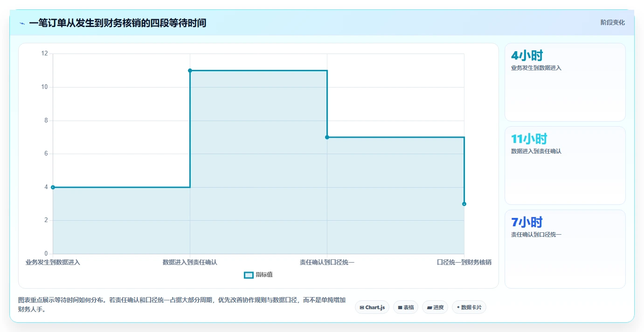
Task: Click x-axis label 责任确认到口径统一
Action: (x=327, y=263)
